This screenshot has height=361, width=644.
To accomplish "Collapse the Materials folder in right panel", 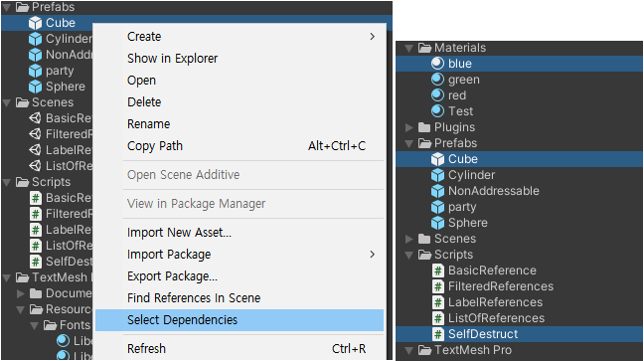I will coord(409,48).
